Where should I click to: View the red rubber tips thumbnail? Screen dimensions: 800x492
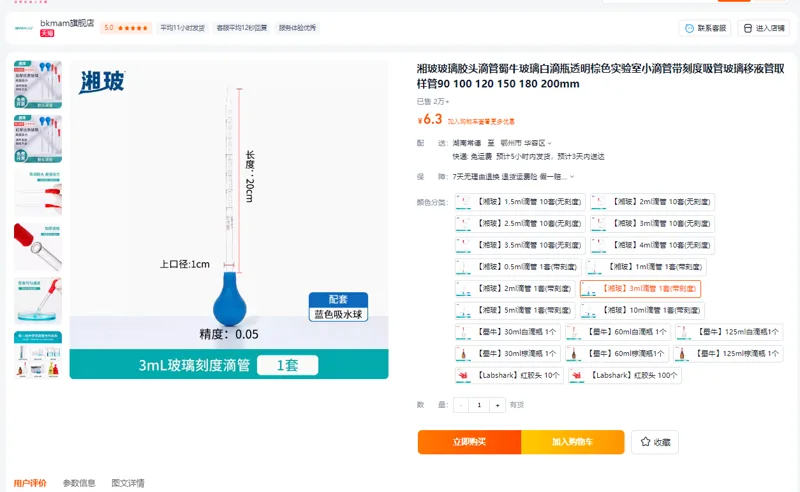click(38, 193)
